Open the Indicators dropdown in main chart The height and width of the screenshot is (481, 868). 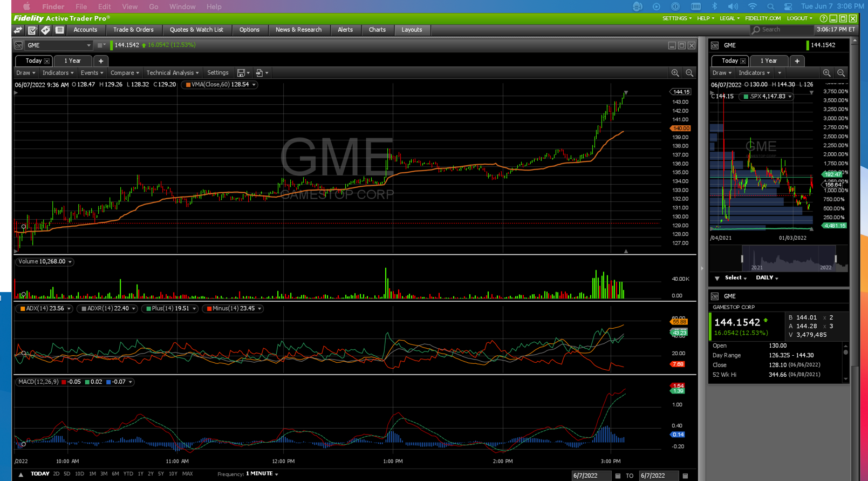[58, 73]
